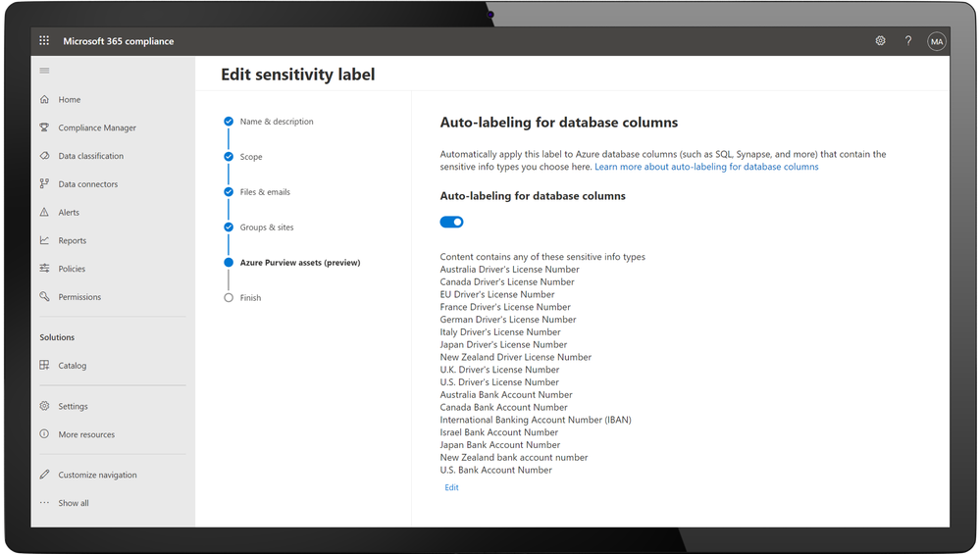Image resolution: width=980 pixels, height=554 pixels.
Task: Click Japan Driver's License Number entry
Action: 503,344
